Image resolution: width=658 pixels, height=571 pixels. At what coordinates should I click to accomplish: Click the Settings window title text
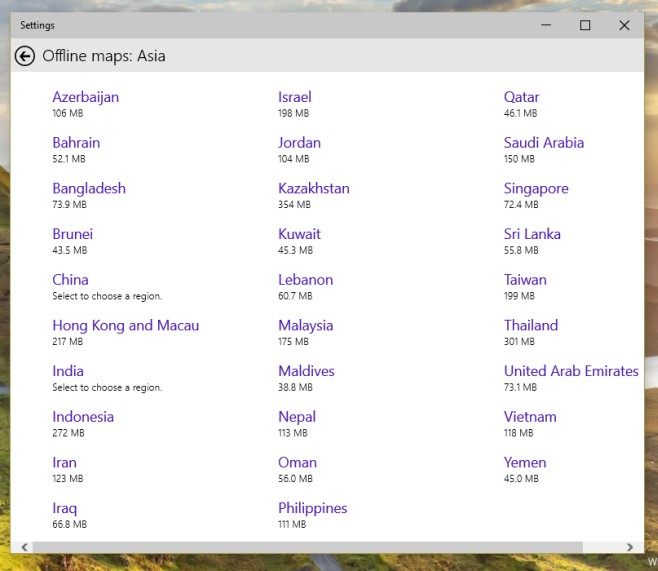[x=37, y=26]
